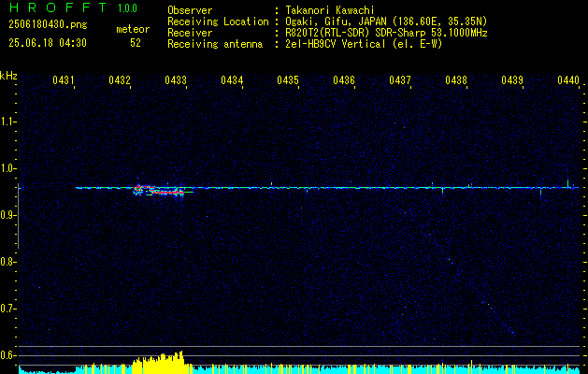Click the Observer label
Image resolution: width=588 pixels, height=374 pixels.
coord(190,10)
